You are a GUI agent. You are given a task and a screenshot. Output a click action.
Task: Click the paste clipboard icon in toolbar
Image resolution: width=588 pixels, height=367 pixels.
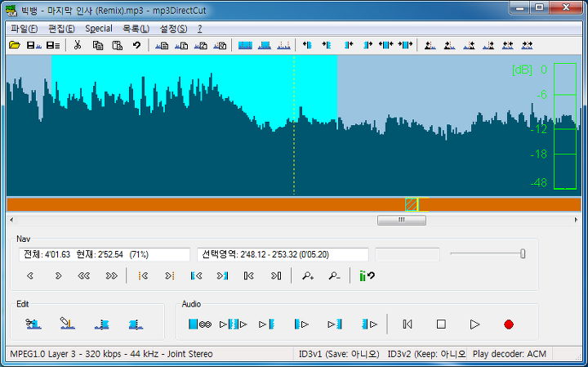pyautogui.click(x=118, y=46)
